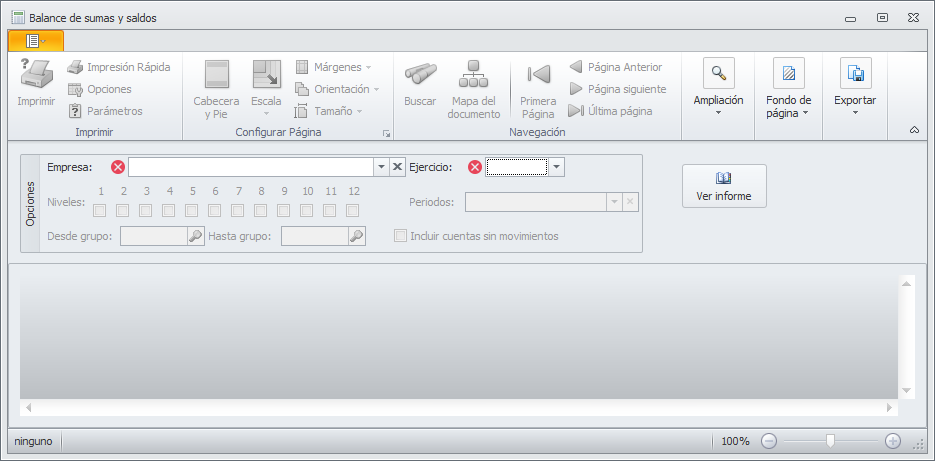Image resolution: width=935 pixels, height=461 pixels.
Task: Open the Configurar Página dialog launcher
Action: [x=386, y=134]
